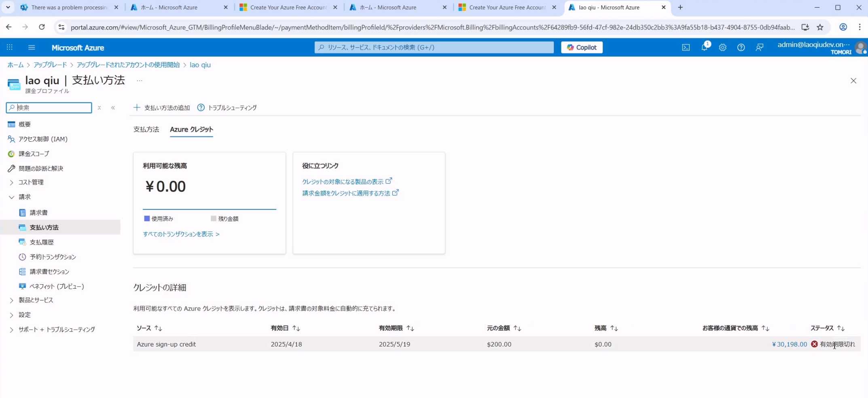This screenshot has width=868, height=398.
Task: Open すべてのトランザクションを表示 link
Action: pyautogui.click(x=181, y=234)
